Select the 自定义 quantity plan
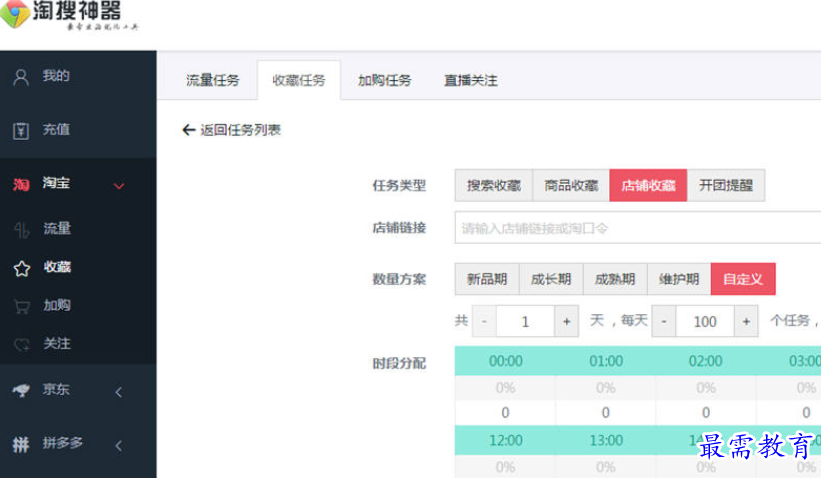Screen dimensions: 821x478 tap(743, 279)
